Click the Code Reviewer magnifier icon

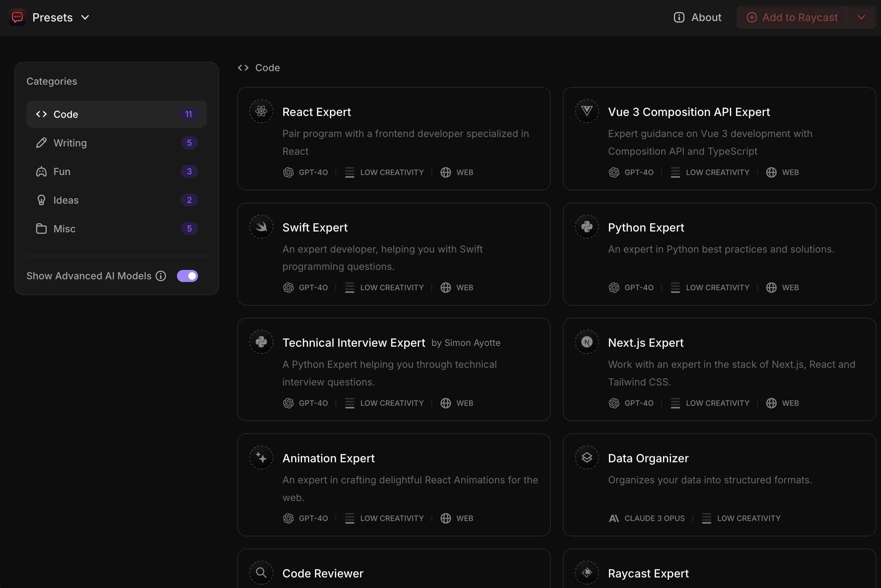click(261, 573)
